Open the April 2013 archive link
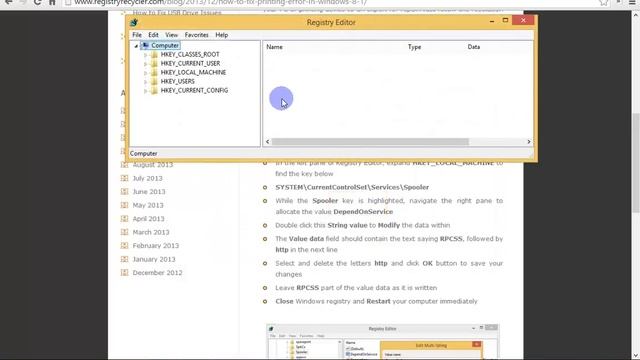 148,219
